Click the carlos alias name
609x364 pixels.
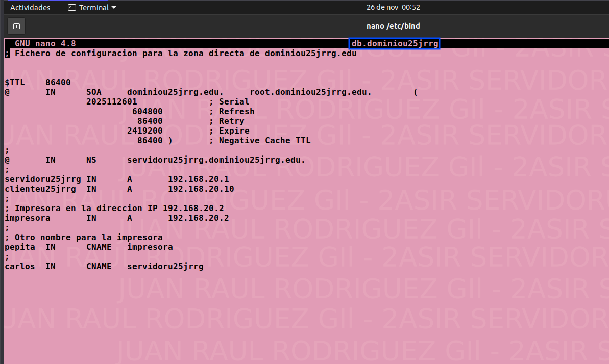[x=20, y=267]
